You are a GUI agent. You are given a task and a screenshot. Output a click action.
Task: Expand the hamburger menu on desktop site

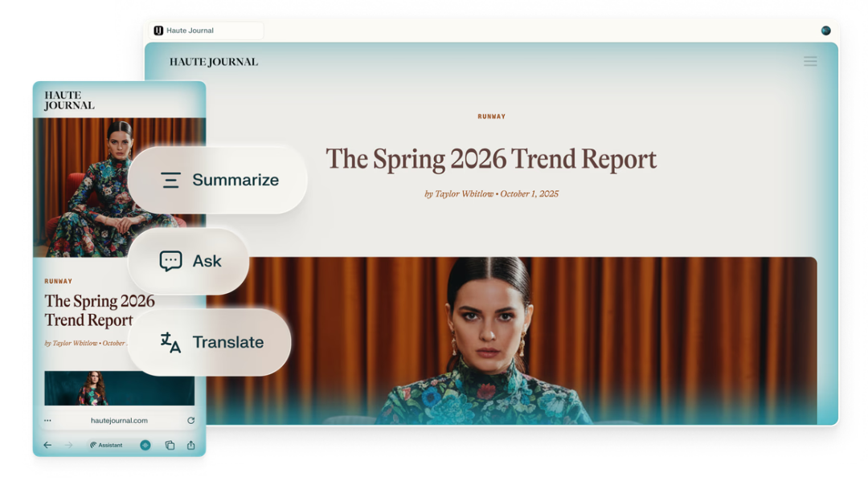[x=810, y=62]
